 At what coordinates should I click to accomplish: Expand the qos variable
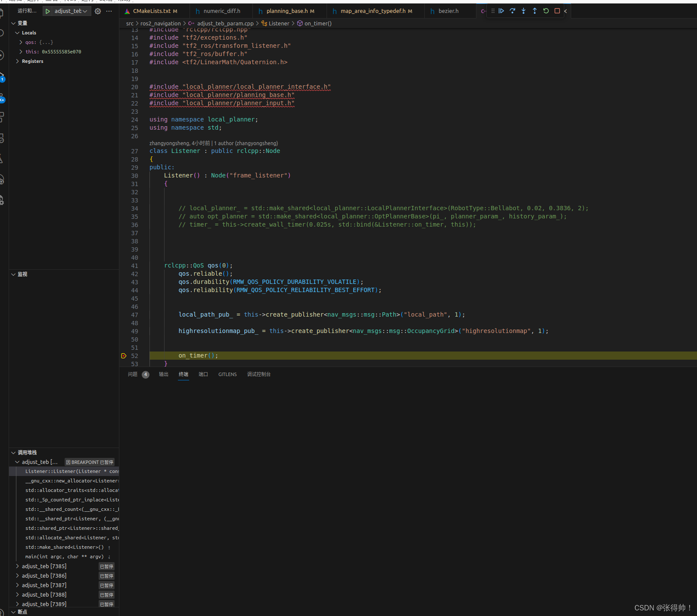pyautogui.click(x=21, y=42)
